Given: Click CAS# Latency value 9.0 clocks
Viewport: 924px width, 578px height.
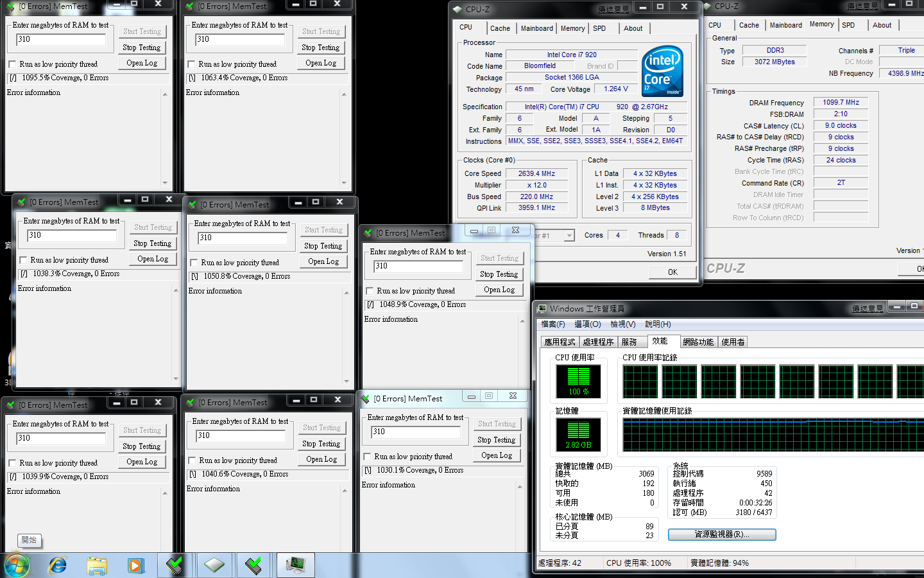Looking at the screenshot, I should tap(841, 125).
